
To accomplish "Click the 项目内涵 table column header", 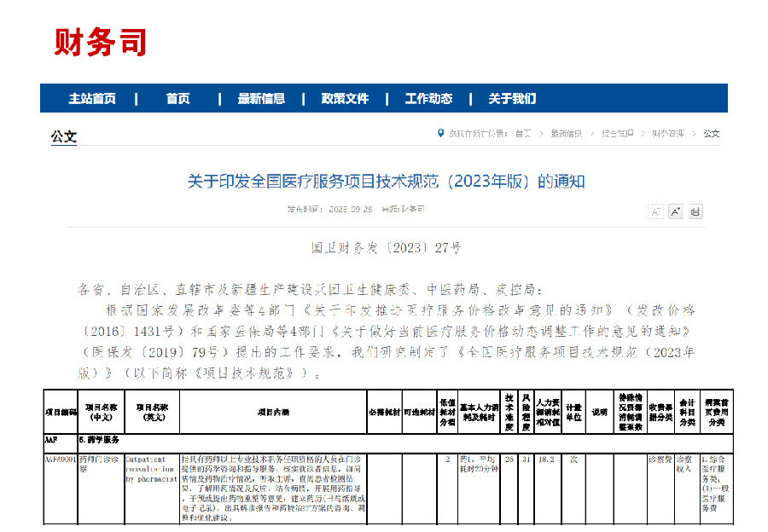I will click(x=272, y=412).
